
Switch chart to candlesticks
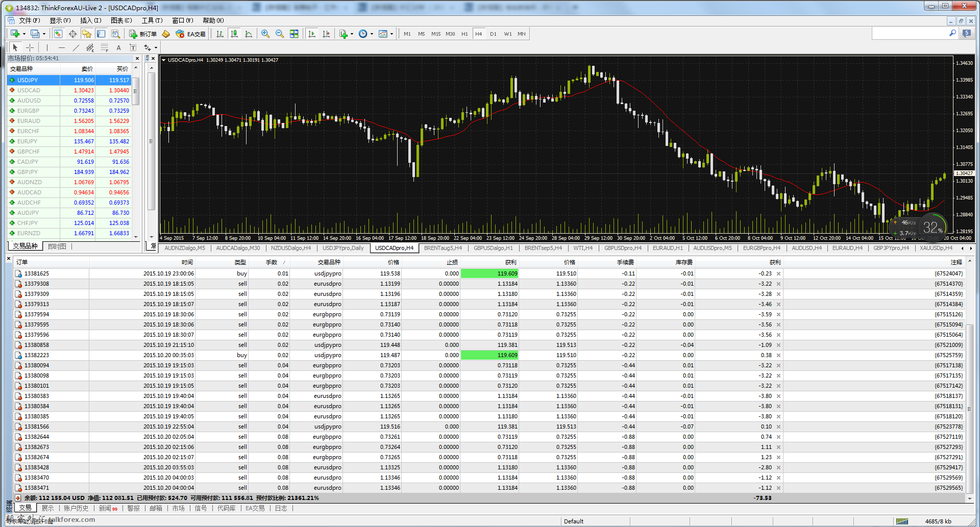pos(234,34)
